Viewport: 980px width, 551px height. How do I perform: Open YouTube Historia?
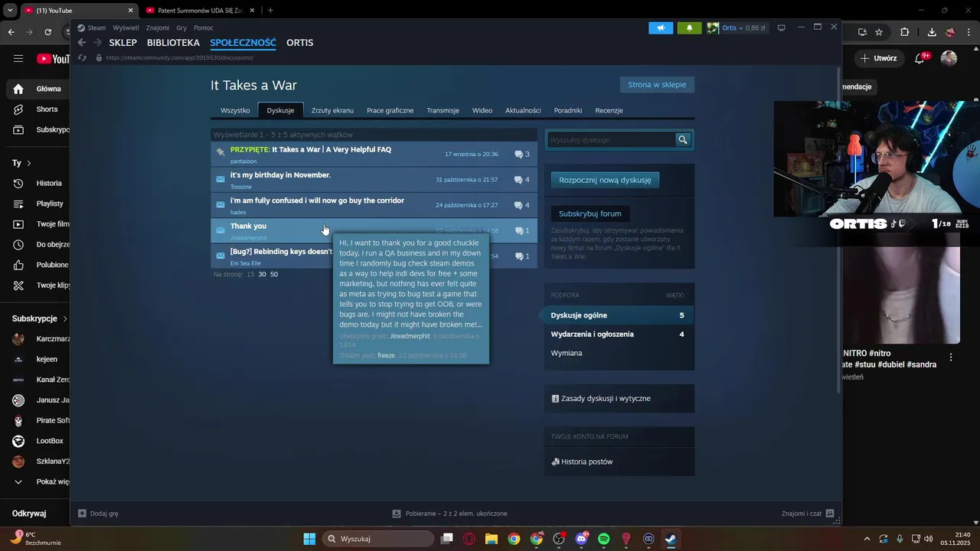(40, 183)
